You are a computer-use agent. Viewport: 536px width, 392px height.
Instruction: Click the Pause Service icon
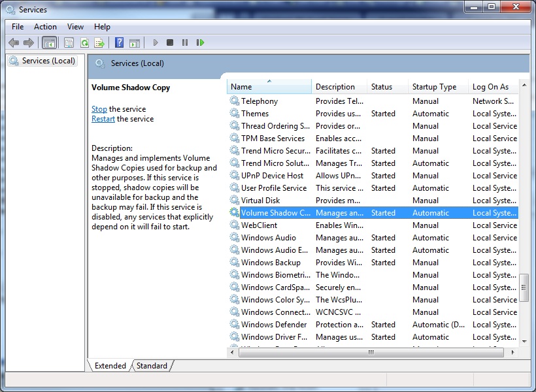click(185, 42)
